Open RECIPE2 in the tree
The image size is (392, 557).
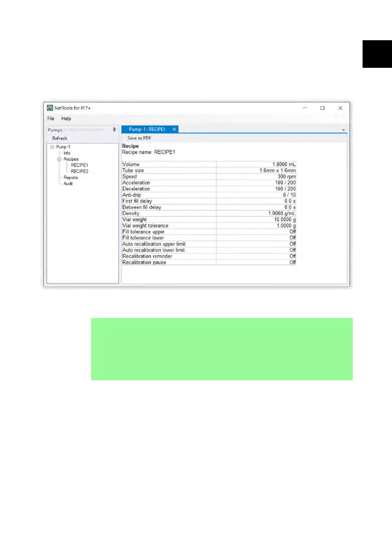[79, 171]
